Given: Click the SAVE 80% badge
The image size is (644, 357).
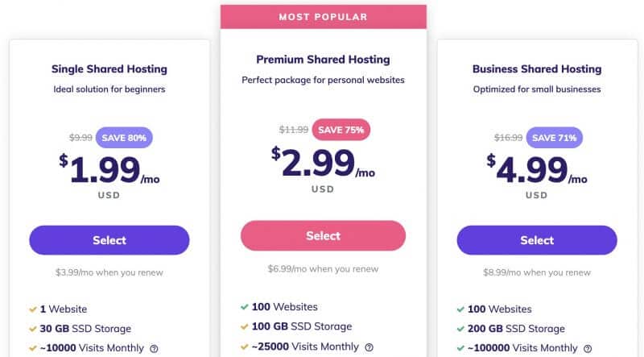Looking at the screenshot, I should pos(124,138).
